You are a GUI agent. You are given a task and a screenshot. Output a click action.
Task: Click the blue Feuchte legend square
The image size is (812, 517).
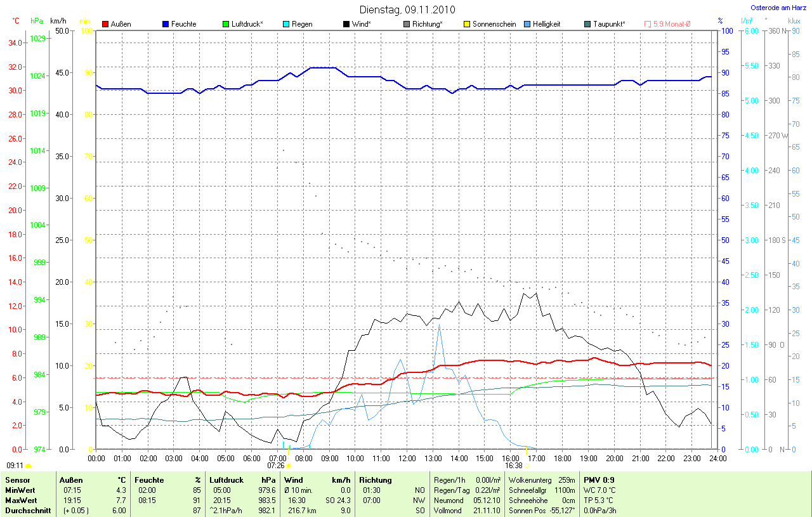(x=166, y=24)
